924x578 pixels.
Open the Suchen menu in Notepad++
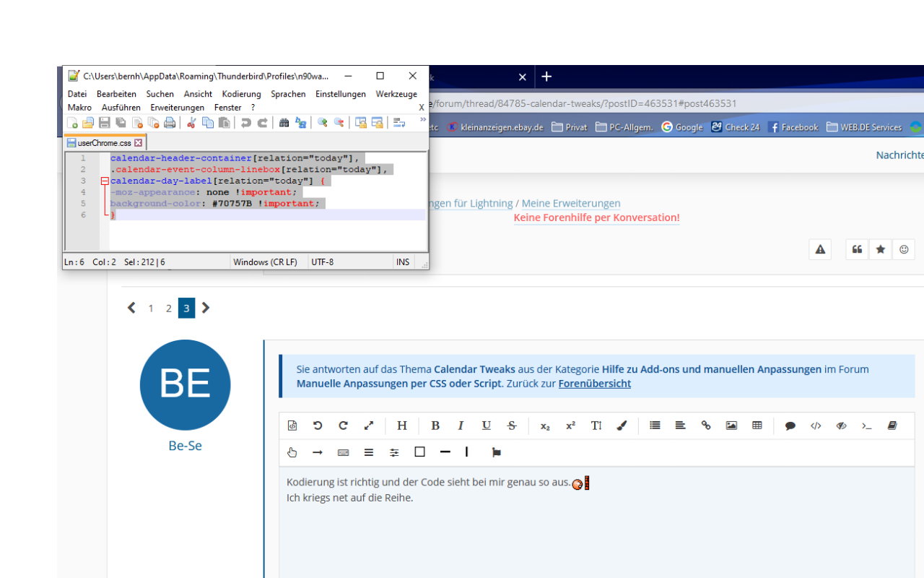[x=160, y=94]
